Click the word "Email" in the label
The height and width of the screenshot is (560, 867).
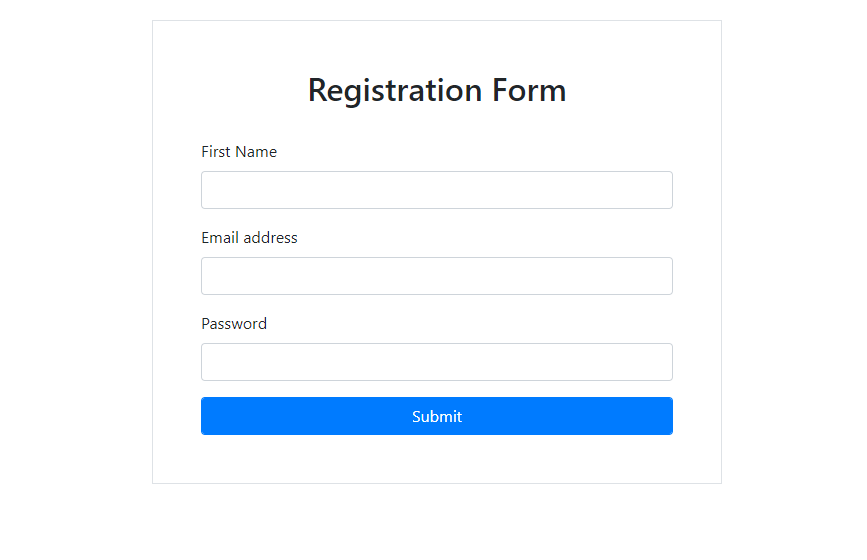click(x=220, y=238)
